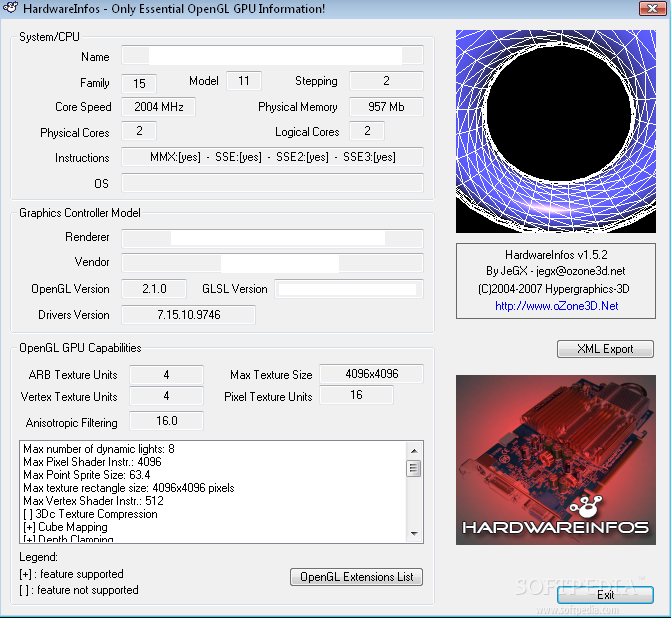Screen dimensions: 671x618
Task: Open the OpenGL Extensions List
Action: coord(356,577)
